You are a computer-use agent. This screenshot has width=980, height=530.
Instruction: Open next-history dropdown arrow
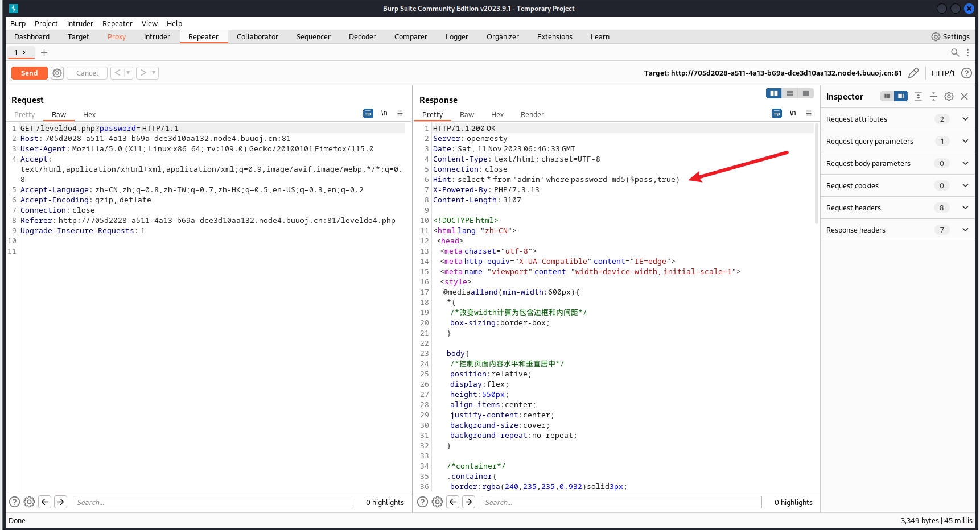click(x=154, y=73)
